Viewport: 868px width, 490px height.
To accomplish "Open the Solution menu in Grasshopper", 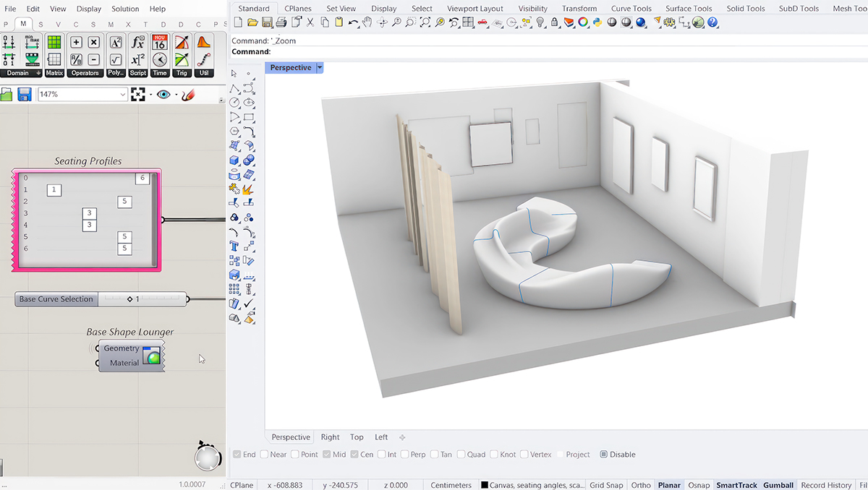I will pos(125,9).
